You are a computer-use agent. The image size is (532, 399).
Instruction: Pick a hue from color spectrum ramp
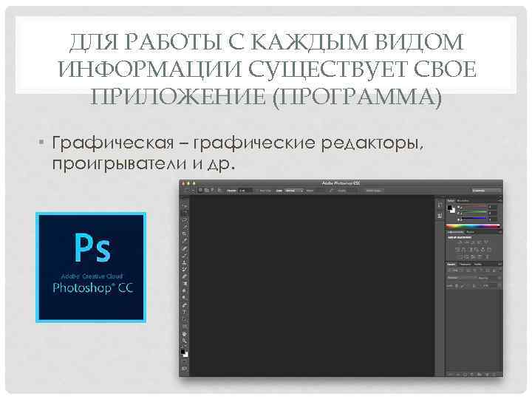click(472, 227)
